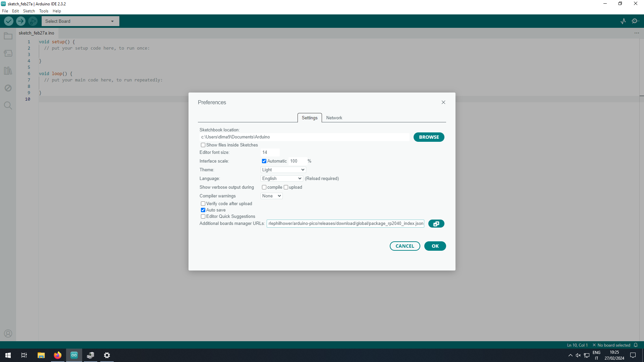The width and height of the screenshot is (644, 362).
Task: Open Settings gear from the taskbar
Action: click(107, 355)
